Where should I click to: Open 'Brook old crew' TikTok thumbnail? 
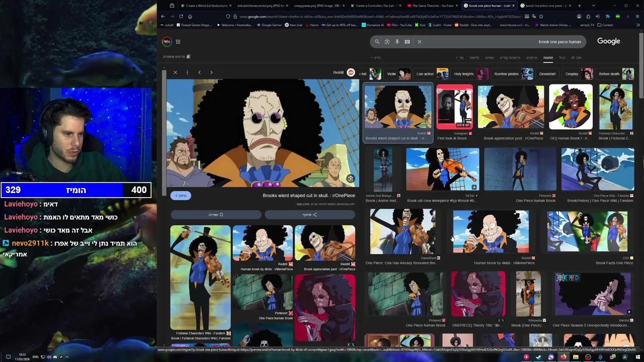[x=443, y=169]
